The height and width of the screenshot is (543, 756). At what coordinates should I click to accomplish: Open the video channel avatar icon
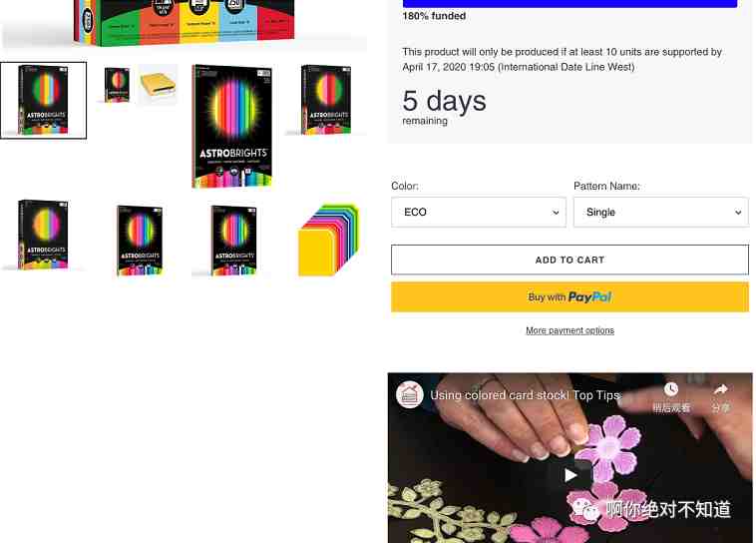410,394
